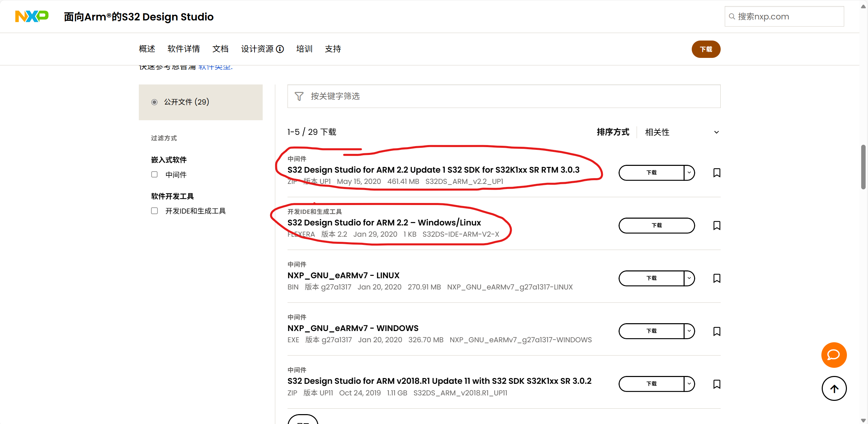
Task: Download S32 Design Studio ARM 2.2 Windows/Linux
Action: (657, 225)
